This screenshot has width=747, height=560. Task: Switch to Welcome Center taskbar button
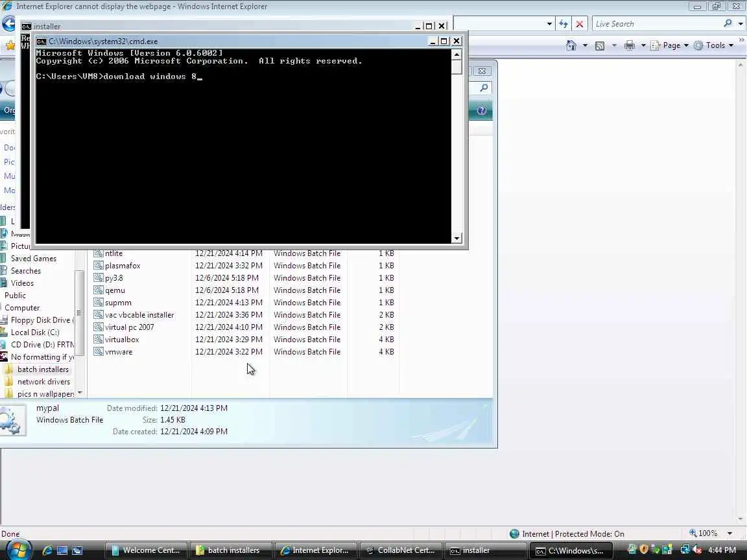click(146, 550)
